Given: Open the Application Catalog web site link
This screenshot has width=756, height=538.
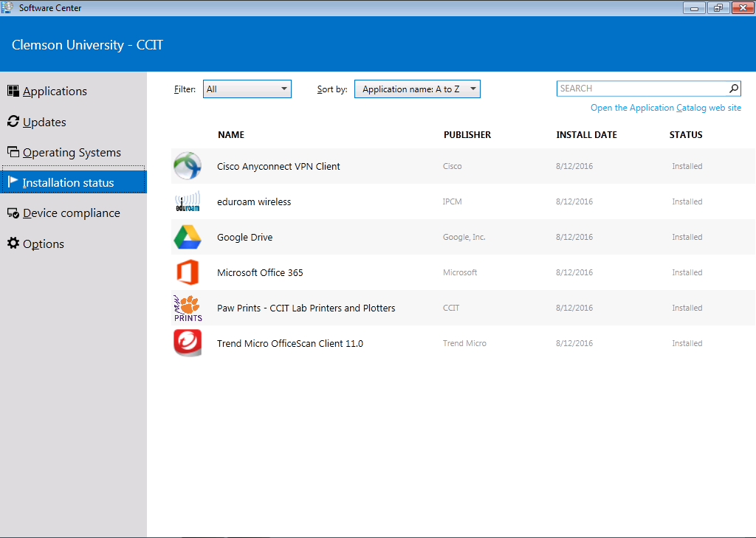Looking at the screenshot, I should pos(666,108).
